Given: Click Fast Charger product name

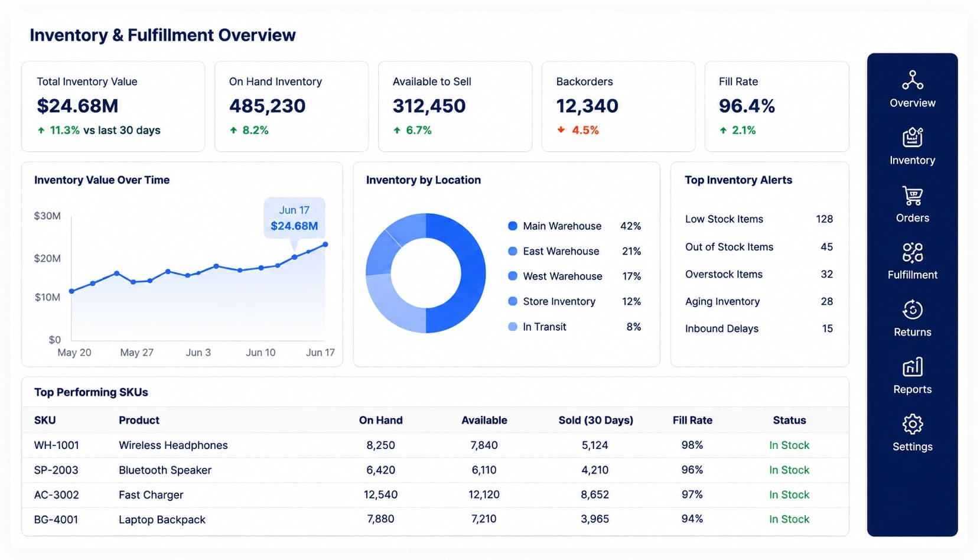Looking at the screenshot, I should (151, 495).
